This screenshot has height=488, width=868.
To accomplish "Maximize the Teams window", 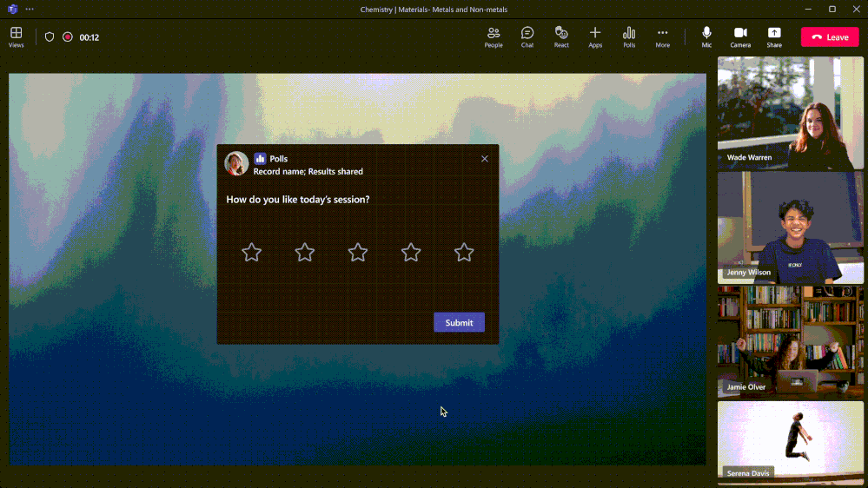I will coord(832,10).
